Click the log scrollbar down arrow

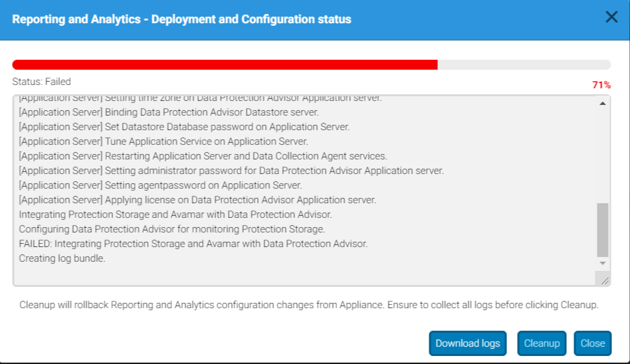click(603, 264)
